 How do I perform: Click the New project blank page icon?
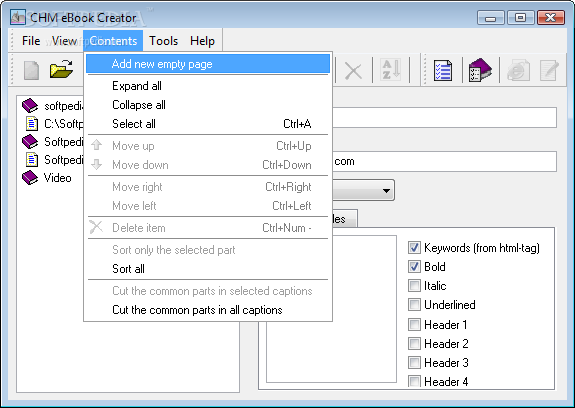(x=32, y=70)
